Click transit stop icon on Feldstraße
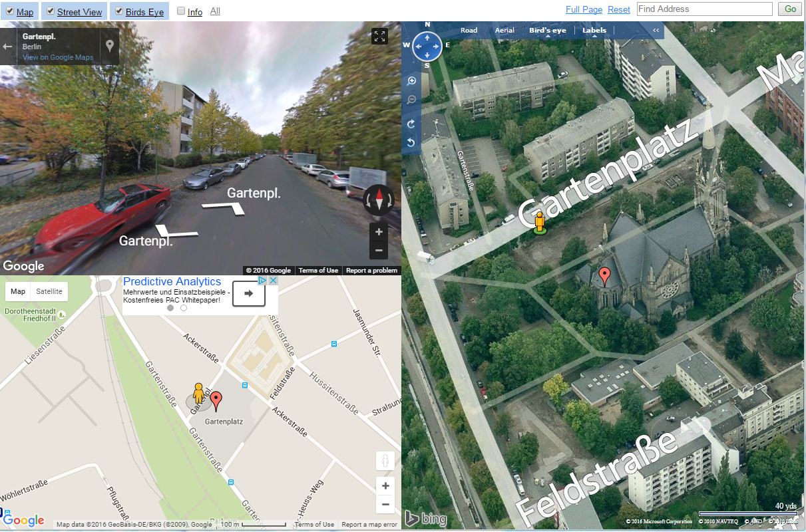The height and width of the screenshot is (532, 806). pos(246,385)
